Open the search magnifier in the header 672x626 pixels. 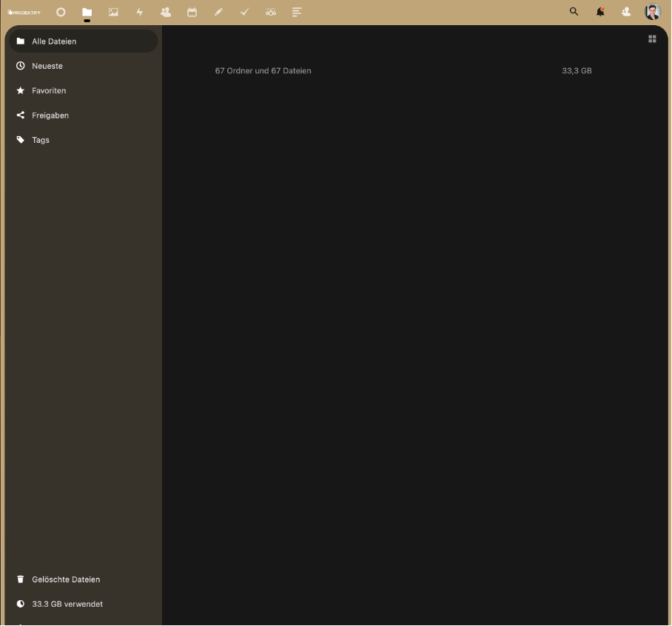574,12
